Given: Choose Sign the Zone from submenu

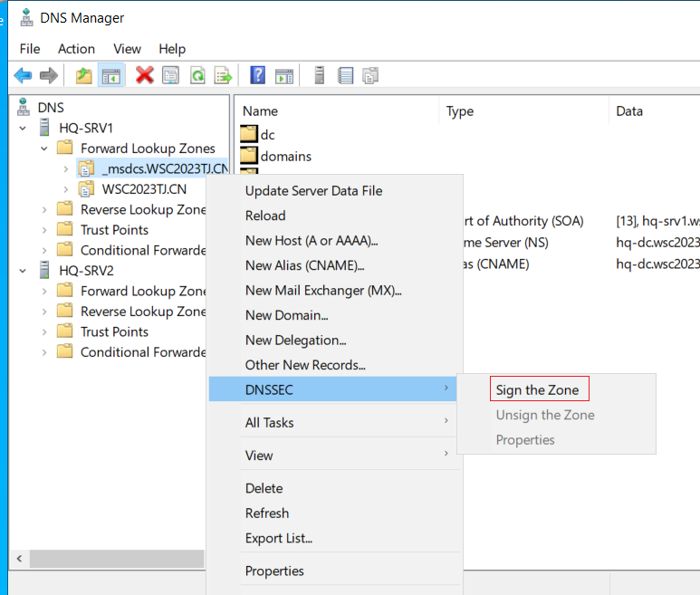Looking at the screenshot, I should [x=540, y=389].
